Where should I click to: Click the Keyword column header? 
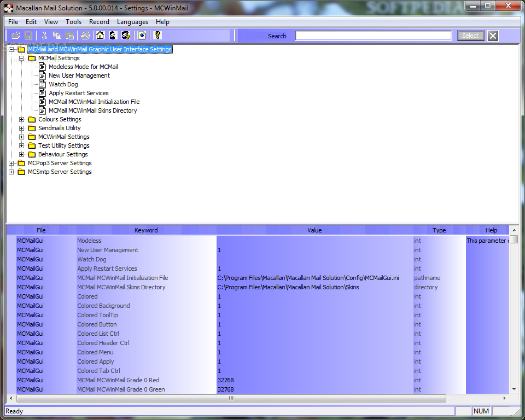(x=146, y=230)
